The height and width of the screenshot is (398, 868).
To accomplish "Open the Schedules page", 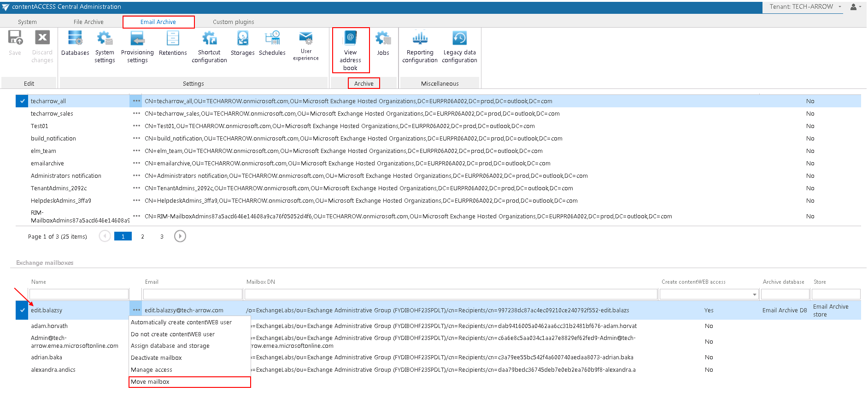I will pos(272,43).
